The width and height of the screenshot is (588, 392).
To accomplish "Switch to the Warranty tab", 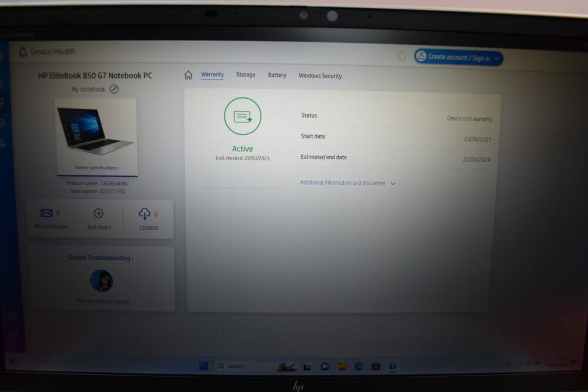I will (x=212, y=74).
